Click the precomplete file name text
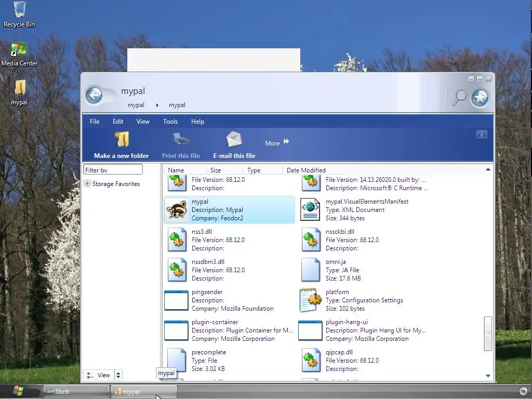The image size is (532, 399). pos(209,352)
